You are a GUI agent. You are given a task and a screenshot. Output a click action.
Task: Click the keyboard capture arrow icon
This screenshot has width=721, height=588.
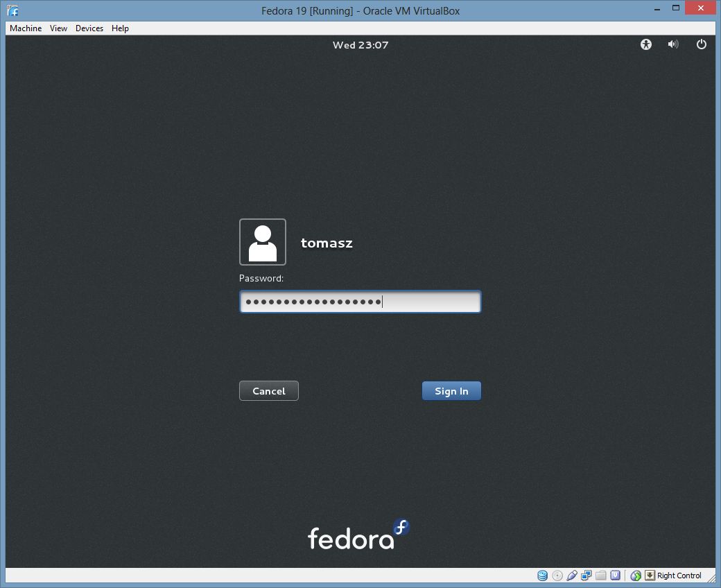tap(650, 576)
